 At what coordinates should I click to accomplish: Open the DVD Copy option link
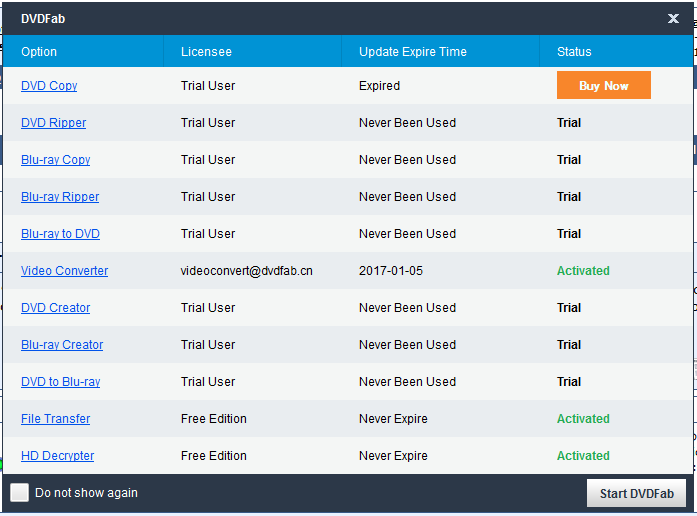click(x=49, y=86)
